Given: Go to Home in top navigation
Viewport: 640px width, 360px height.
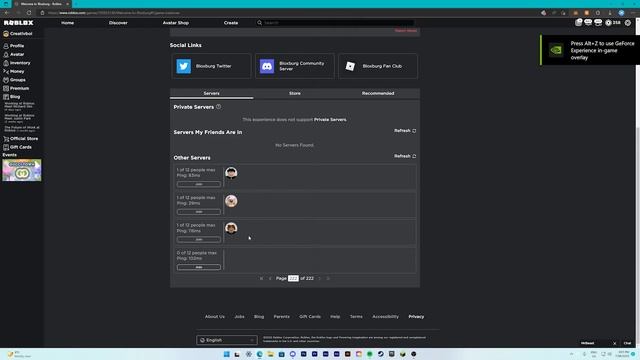Looking at the screenshot, I should point(68,23).
